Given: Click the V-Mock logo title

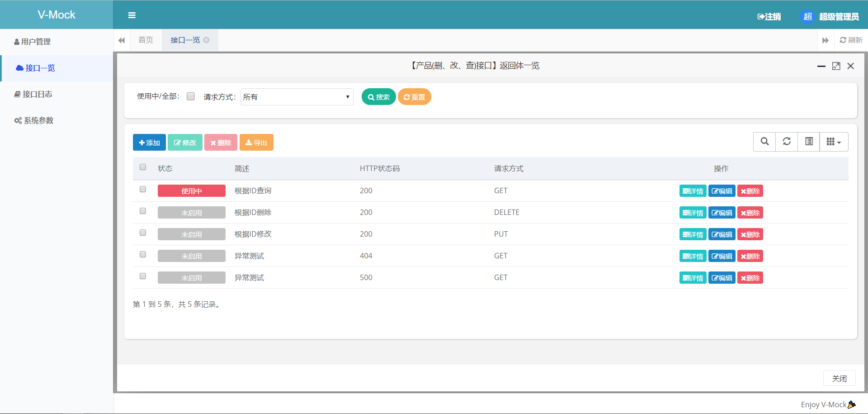Looking at the screenshot, I should [x=57, y=15].
